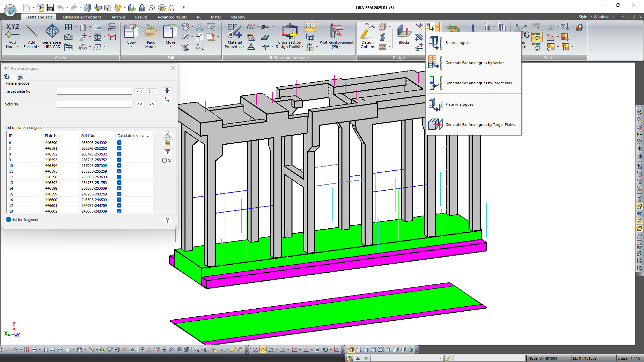Image resolution: width=644 pixels, height=362 pixels.
Task: Click the '>>' button for Target plate No.
Action: point(152,91)
